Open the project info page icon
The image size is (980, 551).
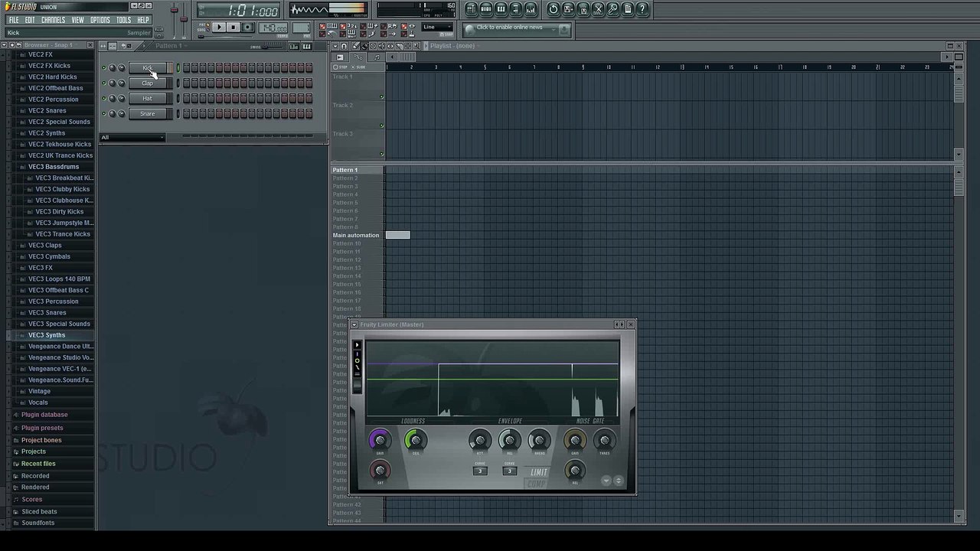click(x=629, y=9)
